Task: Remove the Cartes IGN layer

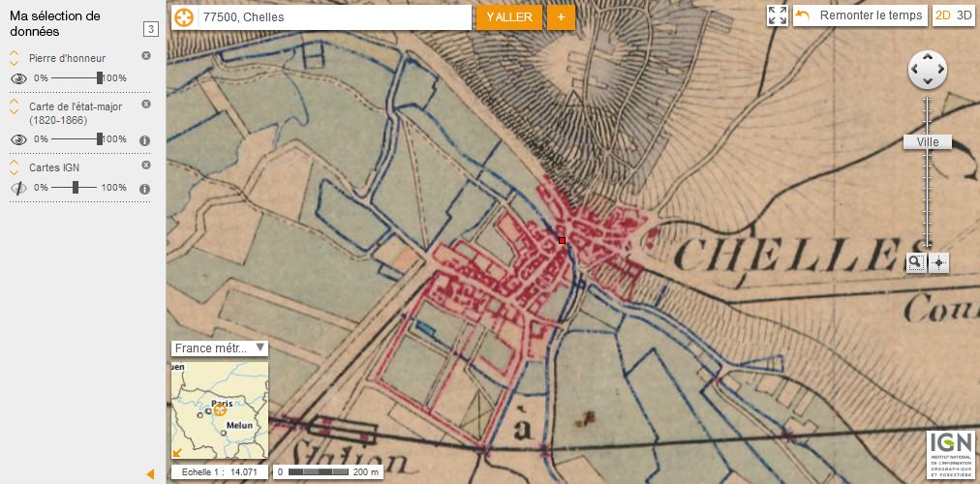Action: coord(145,165)
